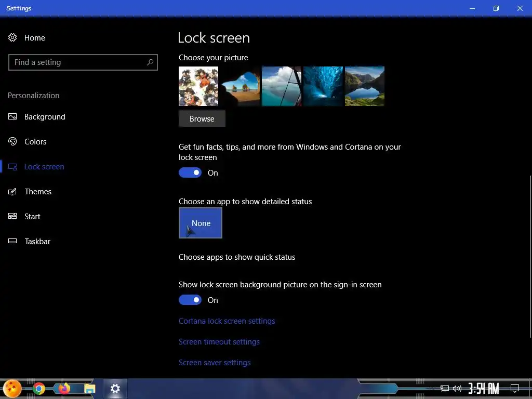
Task: Open the volume speaker tray icon
Action: pos(457,389)
